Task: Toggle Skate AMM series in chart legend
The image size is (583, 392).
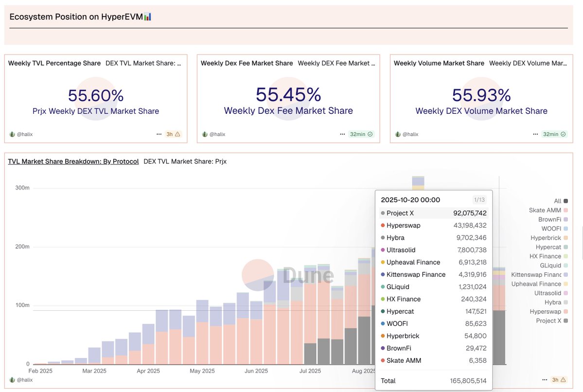Action: pyautogui.click(x=548, y=210)
